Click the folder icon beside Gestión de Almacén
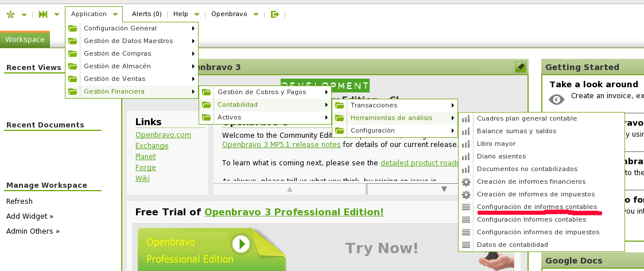Image resolution: width=644 pixels, height=271 pixels. pos(73,66)
